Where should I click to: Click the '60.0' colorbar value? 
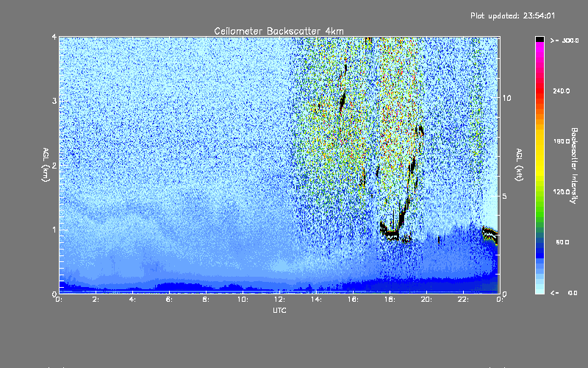tap(562, 242)
